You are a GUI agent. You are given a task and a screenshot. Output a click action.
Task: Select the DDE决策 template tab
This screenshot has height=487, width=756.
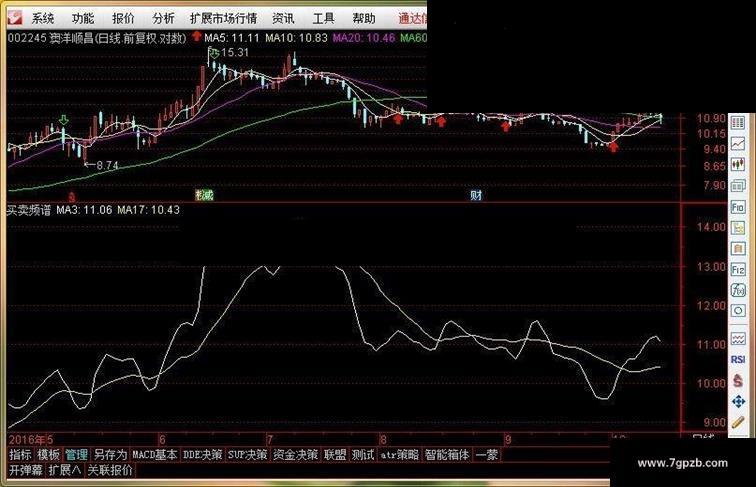click(202, 455)
